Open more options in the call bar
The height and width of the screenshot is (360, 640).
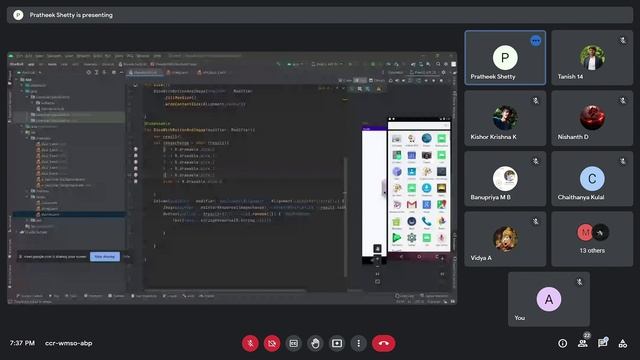coord(358,343)
